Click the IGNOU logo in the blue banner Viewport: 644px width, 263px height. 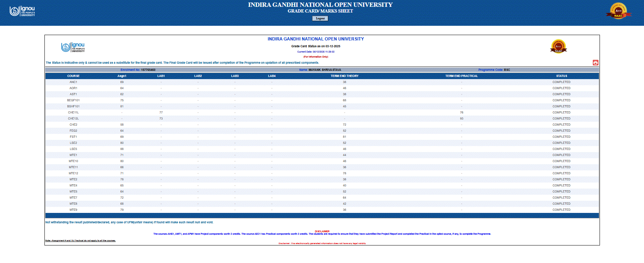22,11
